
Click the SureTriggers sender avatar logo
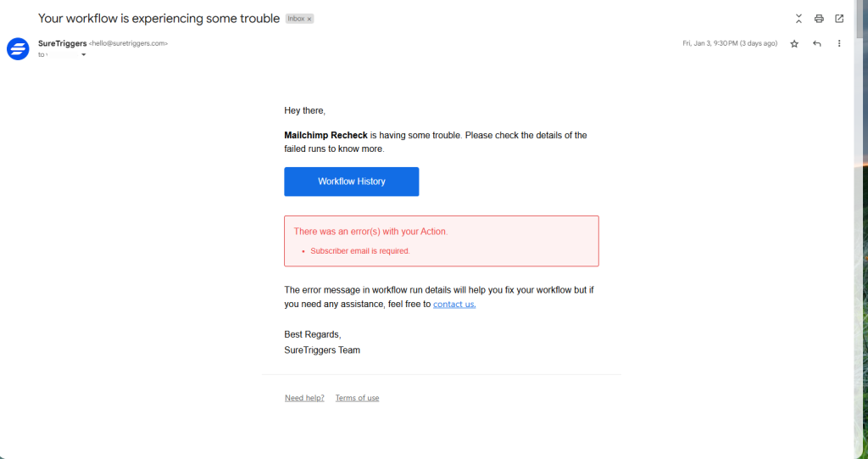tap(18, 49)
